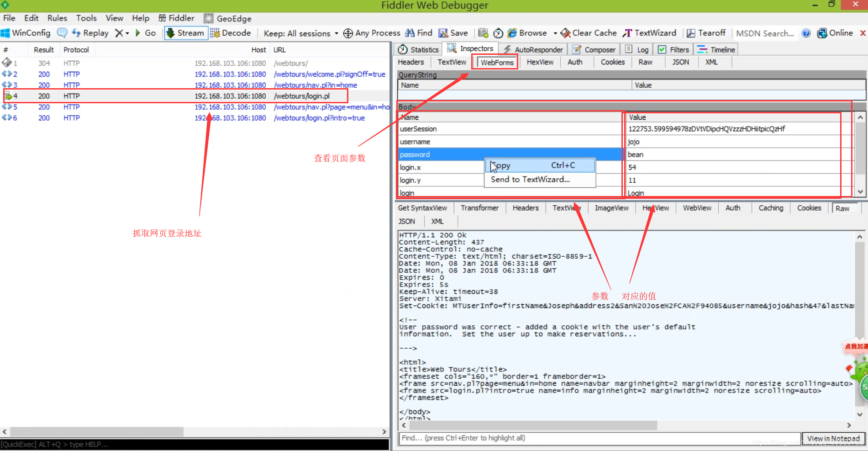This screenshot has height=451, width=868.
Task: Select the response Transformer tab
Action: 479,208
